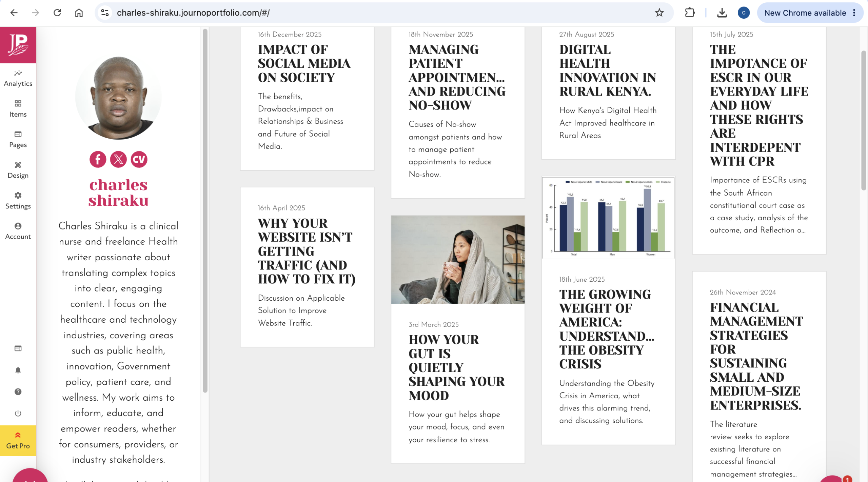868x482 pixels.
Task: Open Settings gear in sidebar
Action: pyautogui.click(x=18, y=201)
